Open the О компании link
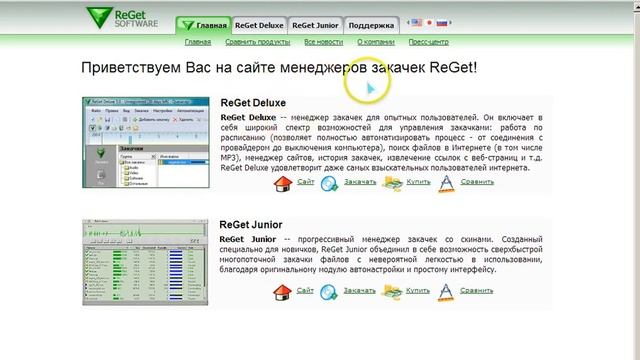 point(376,42)
